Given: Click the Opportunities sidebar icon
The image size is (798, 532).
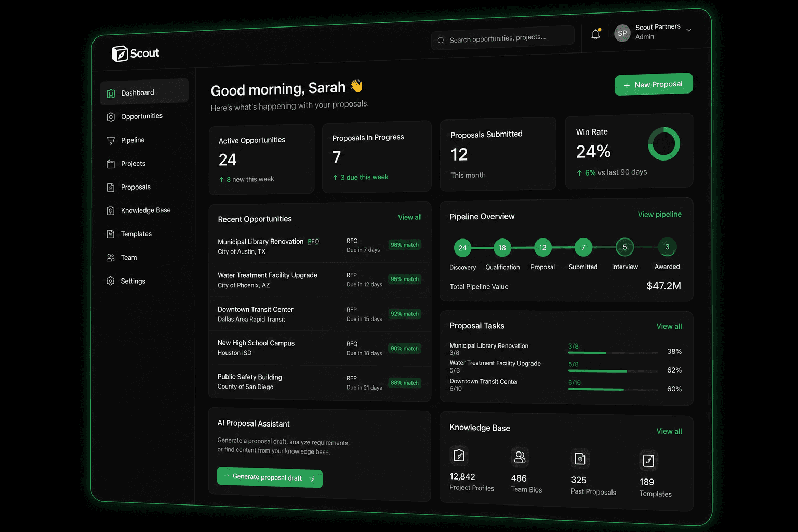Looking at the screenshot, I should (x=111, y=117).
